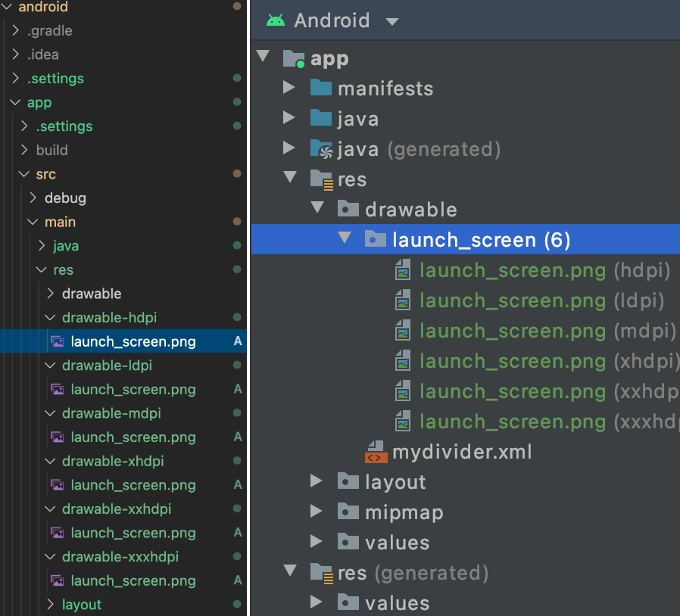
Task: Select mydivider.xml file name
Action: point(462,452)
